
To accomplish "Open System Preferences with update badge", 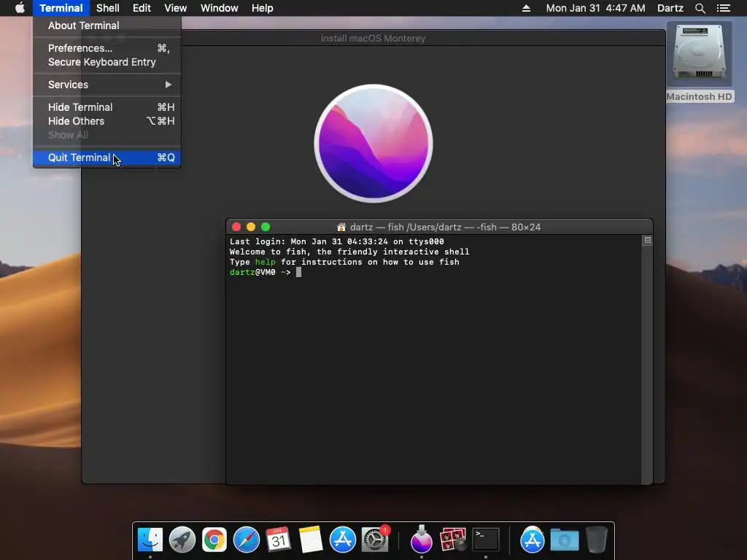I will (375, 540).
